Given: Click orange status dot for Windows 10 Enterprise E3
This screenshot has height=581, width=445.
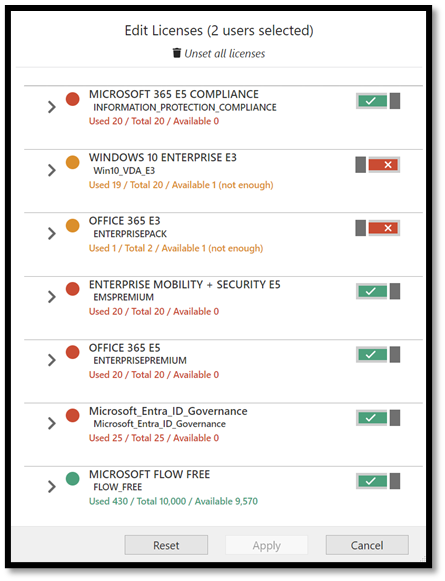Looking at the screenshot, I should coord(73,162).
